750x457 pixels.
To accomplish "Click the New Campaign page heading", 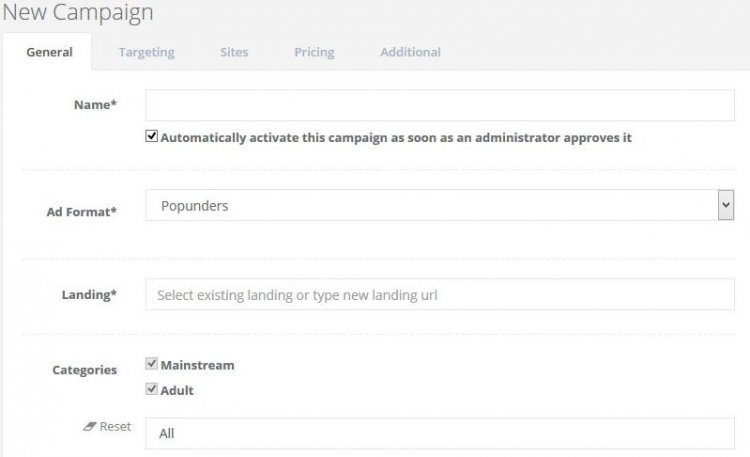I will [x=77, y=13].
